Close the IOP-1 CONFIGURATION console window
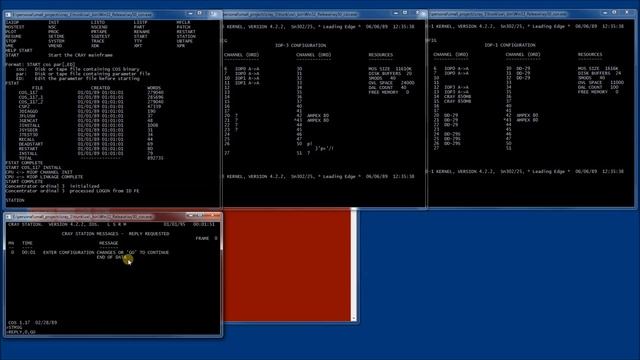This screenshot has height=360, width=640. [x=627, y=13]
